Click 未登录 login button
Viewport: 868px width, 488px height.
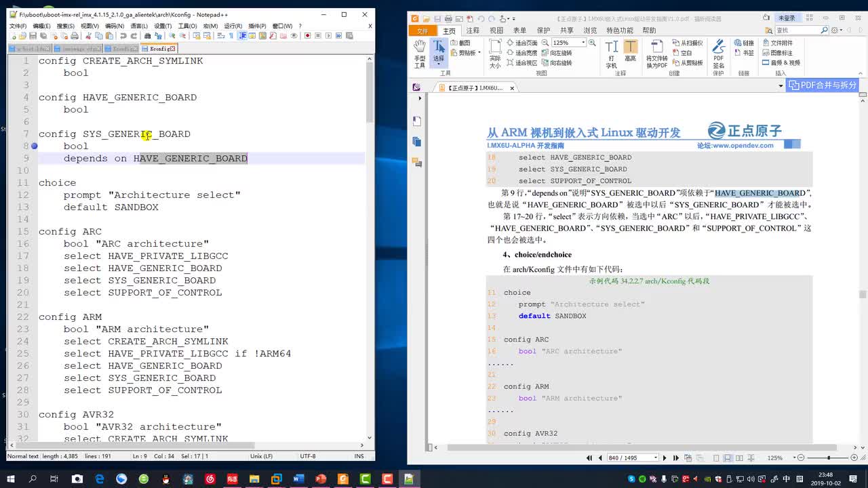point(787,18)
